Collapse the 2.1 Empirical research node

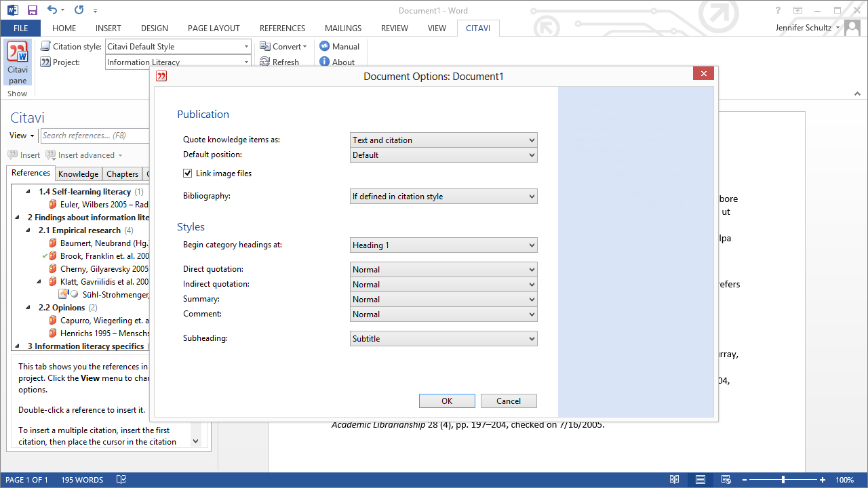click(x=28, y=230)
